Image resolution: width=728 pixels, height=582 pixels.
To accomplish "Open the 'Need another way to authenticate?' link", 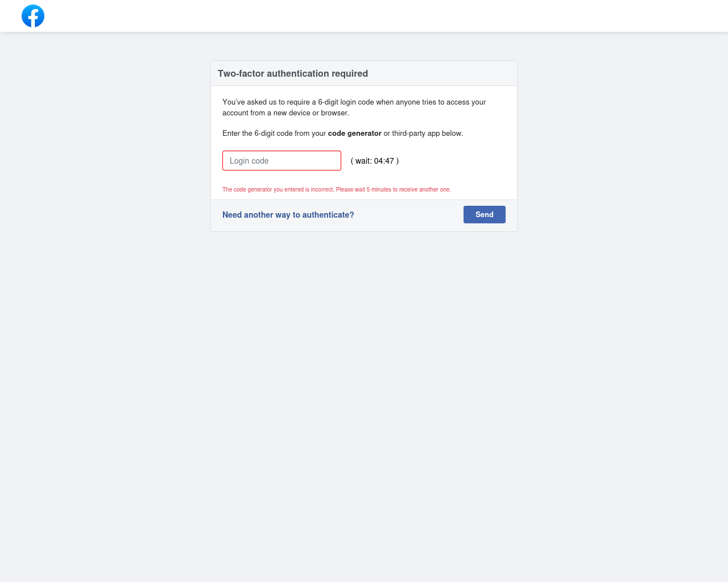I will pos(288,215).
